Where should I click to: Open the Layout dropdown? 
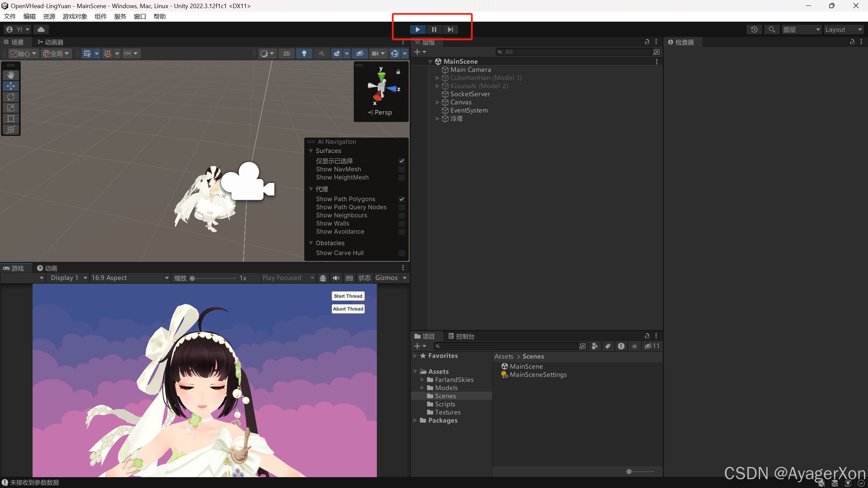[x=843, y=29]
